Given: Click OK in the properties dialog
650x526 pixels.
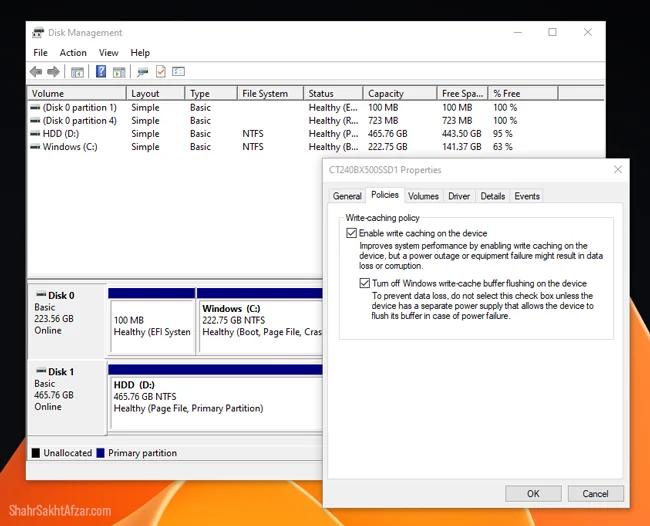Looking at the screenshot, I should (x=533, y=494).
